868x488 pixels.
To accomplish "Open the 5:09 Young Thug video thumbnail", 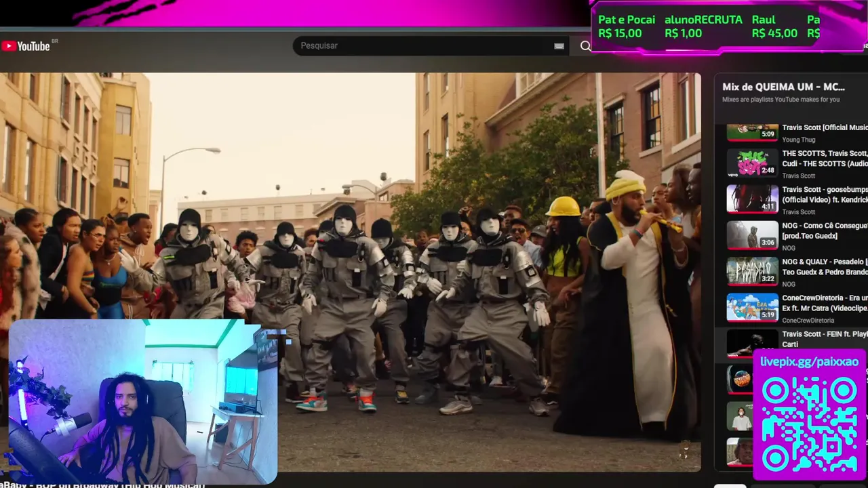I will pyautogui.click(x=753, y=132).
